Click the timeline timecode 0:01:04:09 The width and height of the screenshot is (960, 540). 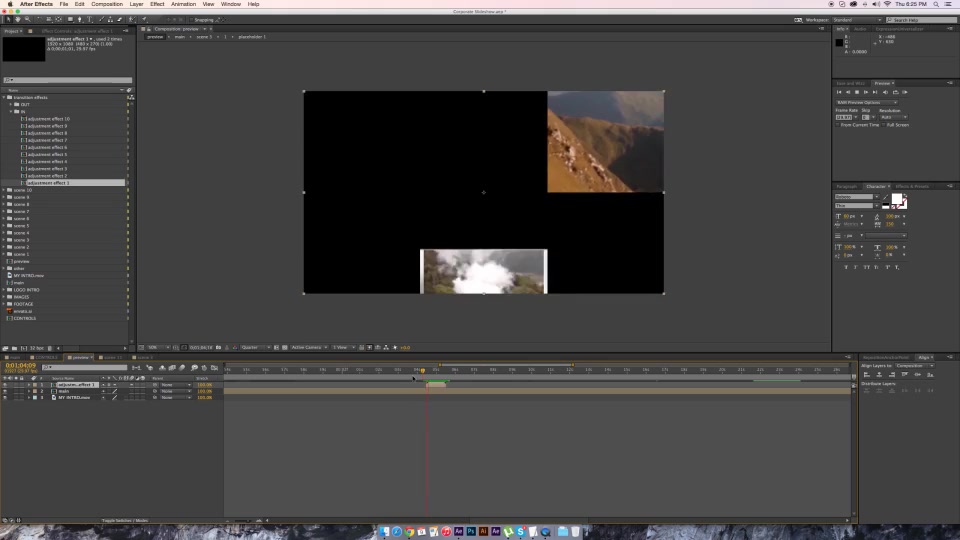(21, 366)
